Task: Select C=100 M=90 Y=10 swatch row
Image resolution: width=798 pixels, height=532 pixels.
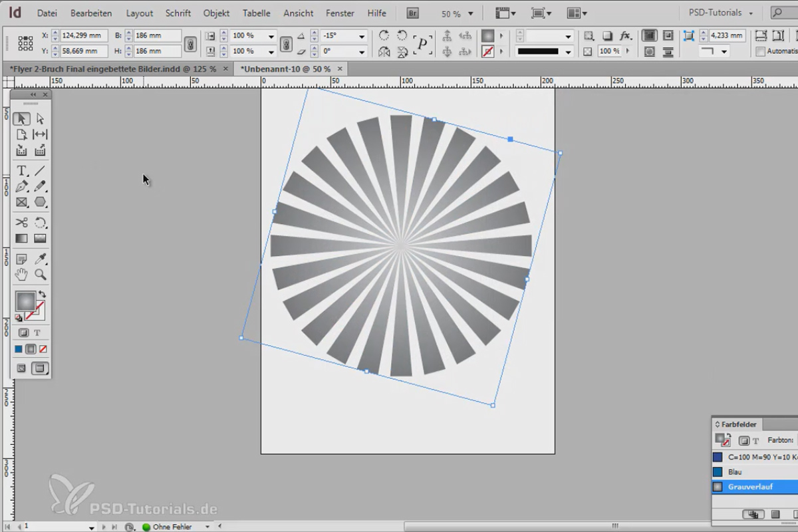Action: (755, 458)
